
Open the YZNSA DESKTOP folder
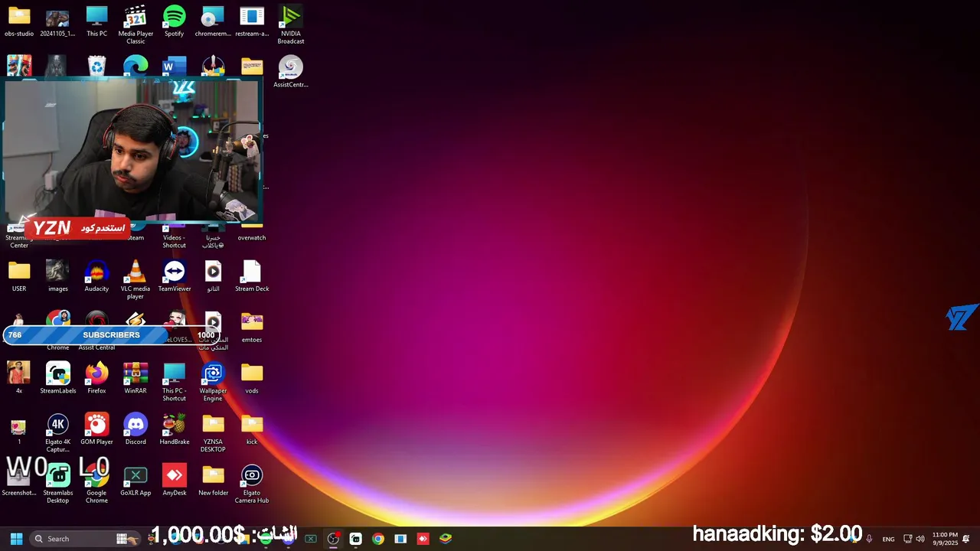point(213,433)
